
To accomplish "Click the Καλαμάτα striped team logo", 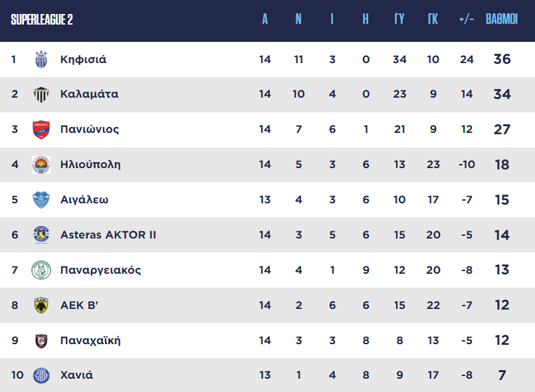I will [41, 94].
